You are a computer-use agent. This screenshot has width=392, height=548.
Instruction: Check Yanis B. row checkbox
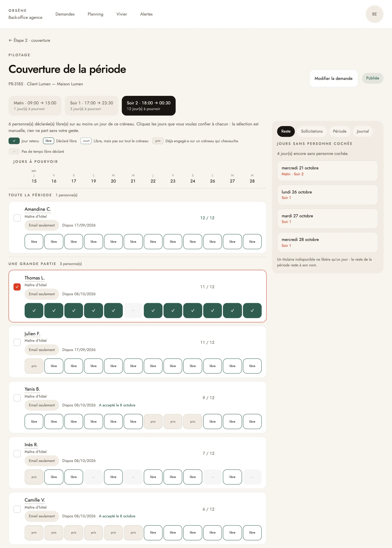(17, 398)
